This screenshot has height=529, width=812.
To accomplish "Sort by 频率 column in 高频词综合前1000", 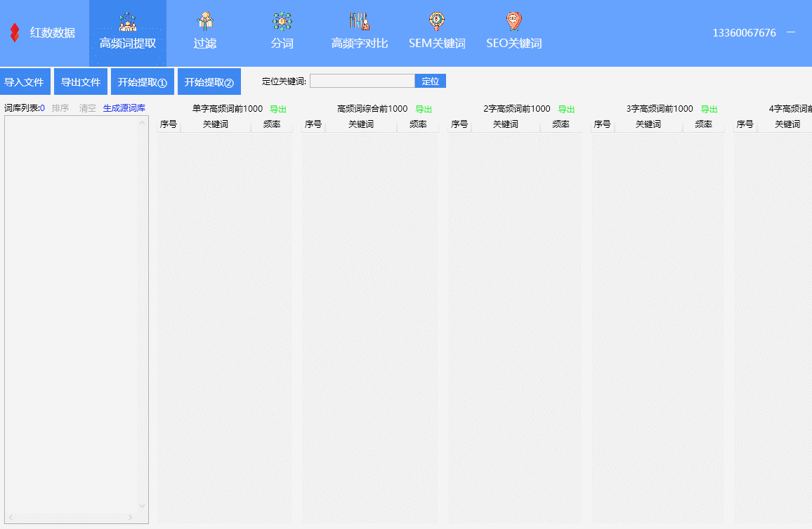I will pyautogui.click(x=418, y=124).
